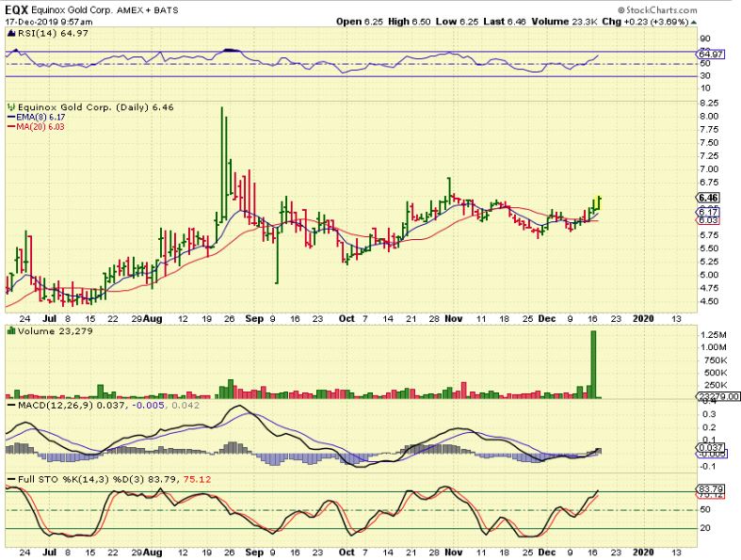Click the candlestick icon beside Equinox Gold Corp. (Daily)
The width and height of the screenshot is (741, 560).
[10, 109]
